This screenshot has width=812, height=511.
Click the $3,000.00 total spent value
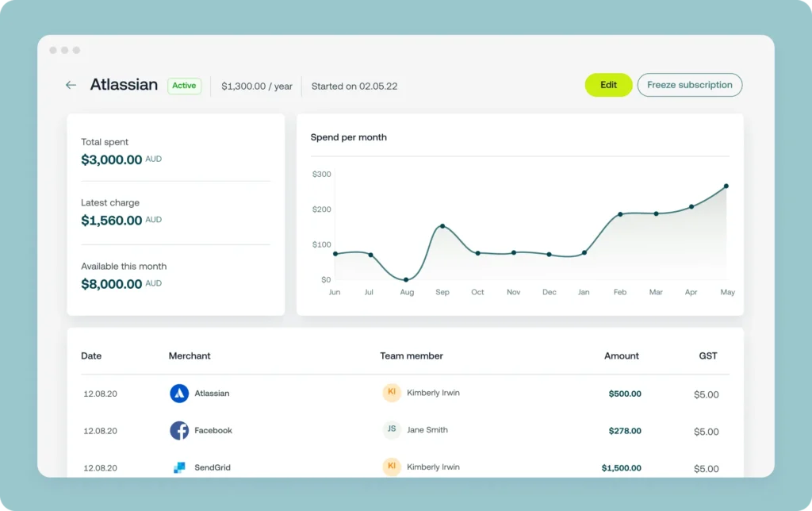pos(111,159)
